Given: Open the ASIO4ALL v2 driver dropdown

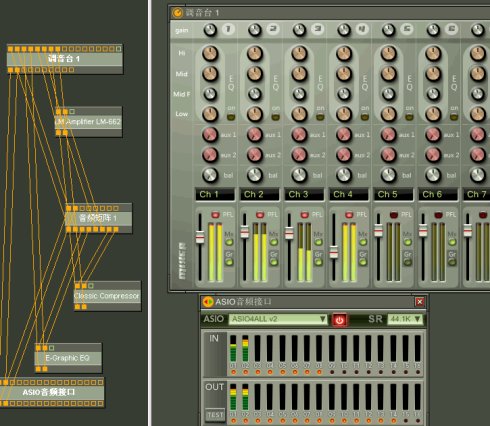Looking at the screenshot, I should [278, 319].
